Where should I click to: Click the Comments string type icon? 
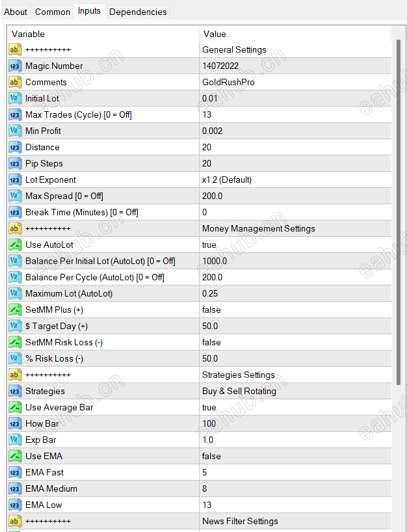tap(15, 82)
